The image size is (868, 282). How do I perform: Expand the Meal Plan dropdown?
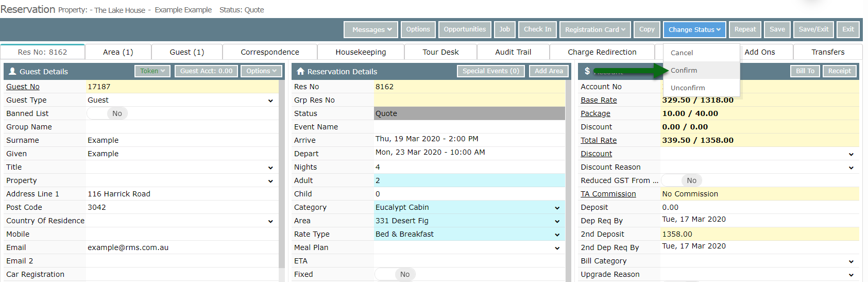(x=557, y=248)
